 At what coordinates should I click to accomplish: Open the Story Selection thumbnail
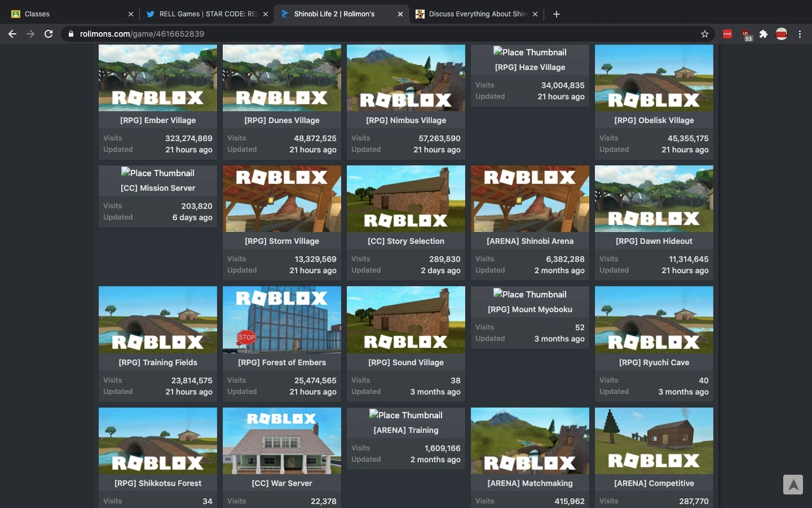(406, 199)
